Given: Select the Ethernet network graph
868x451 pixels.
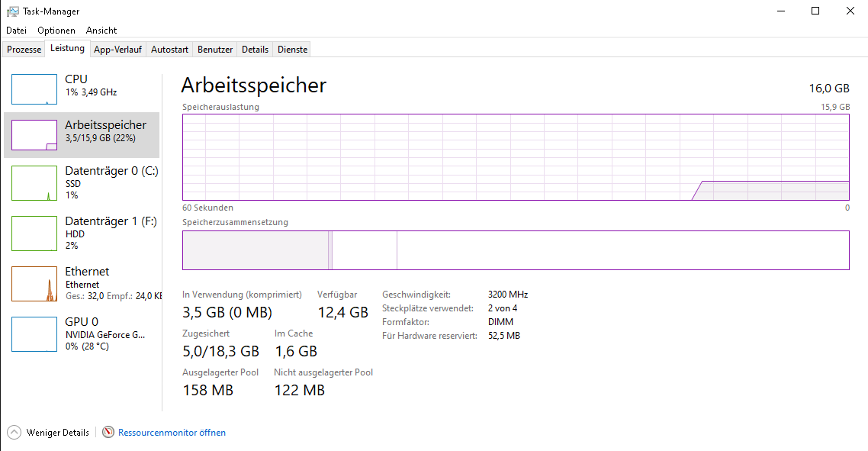Looking at the screenshot, I should pyautogui.click(x=34, y=284).
